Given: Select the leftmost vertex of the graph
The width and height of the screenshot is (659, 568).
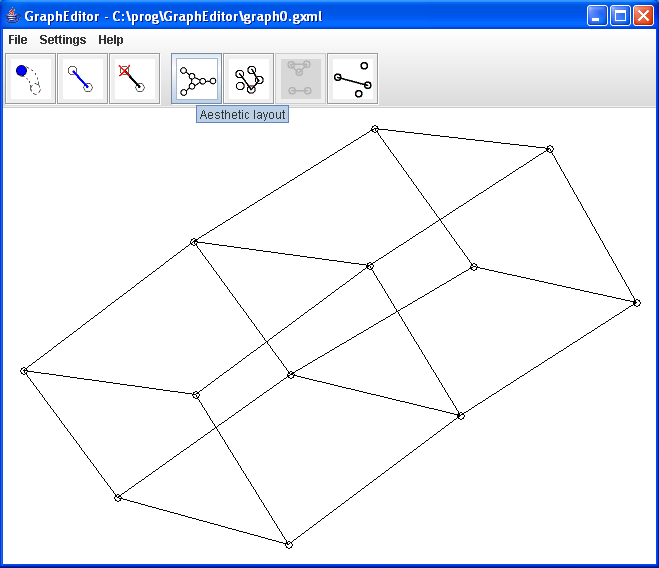Looking at the screenshot, I should [24, 371].
